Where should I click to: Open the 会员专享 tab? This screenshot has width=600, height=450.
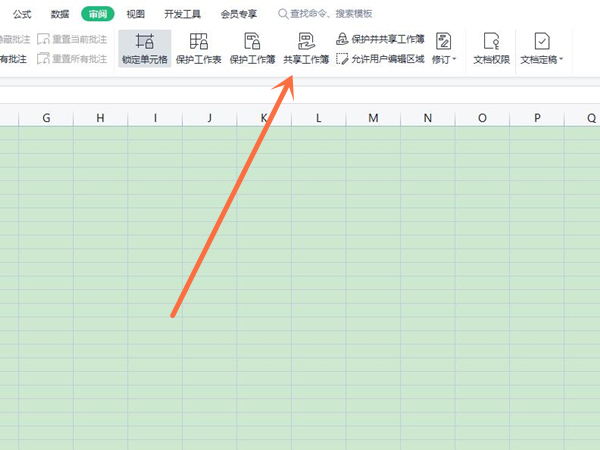tap(239, 14)
